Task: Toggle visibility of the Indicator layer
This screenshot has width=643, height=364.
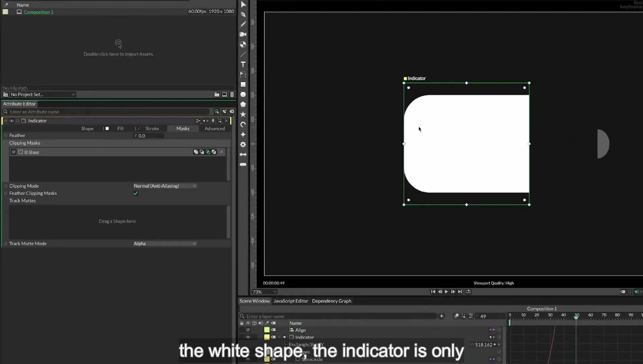Action: tap(248, 337)
